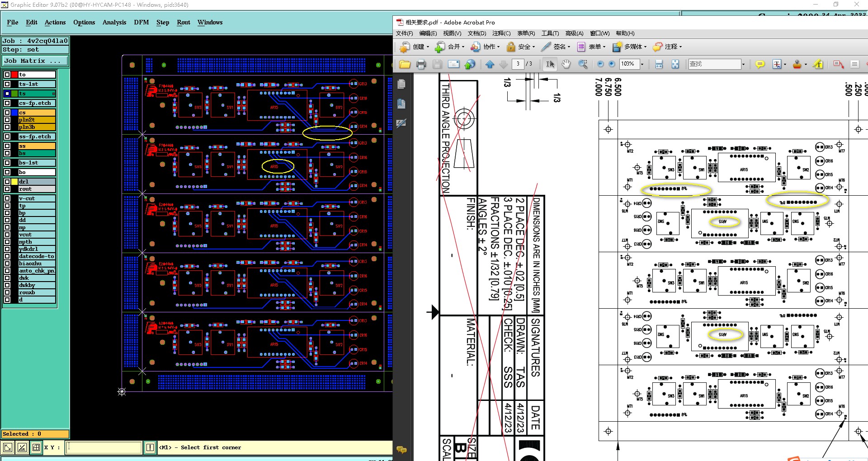
Task: Add a sticky note comment
Action: 760,64
